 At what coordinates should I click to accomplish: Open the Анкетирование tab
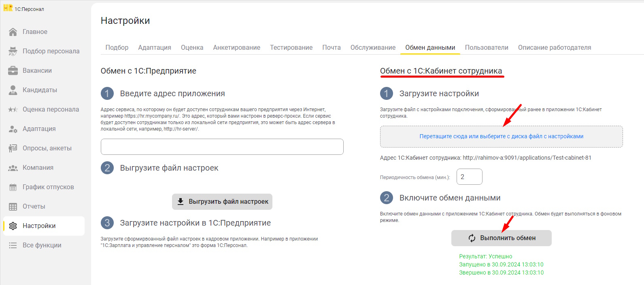(237, 47)
